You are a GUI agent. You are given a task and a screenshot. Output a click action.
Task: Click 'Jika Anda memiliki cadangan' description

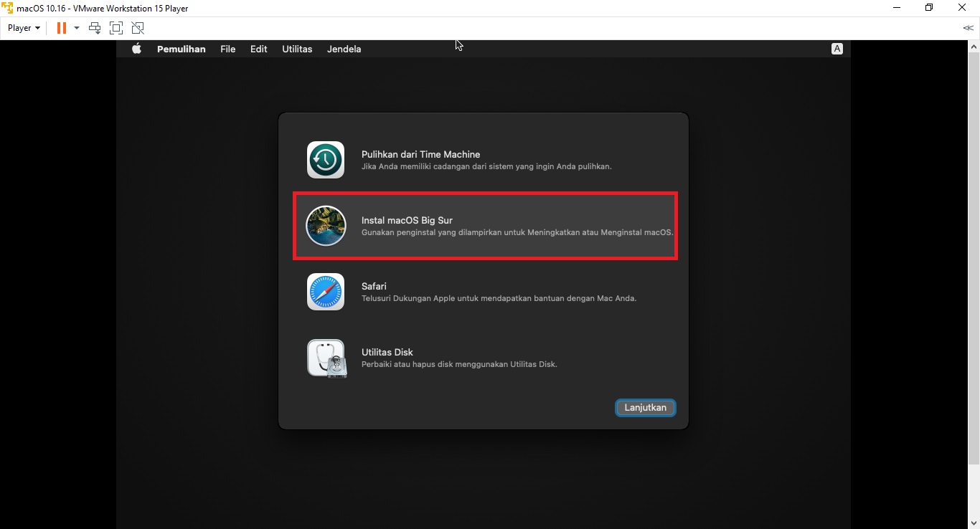[486, 166]
